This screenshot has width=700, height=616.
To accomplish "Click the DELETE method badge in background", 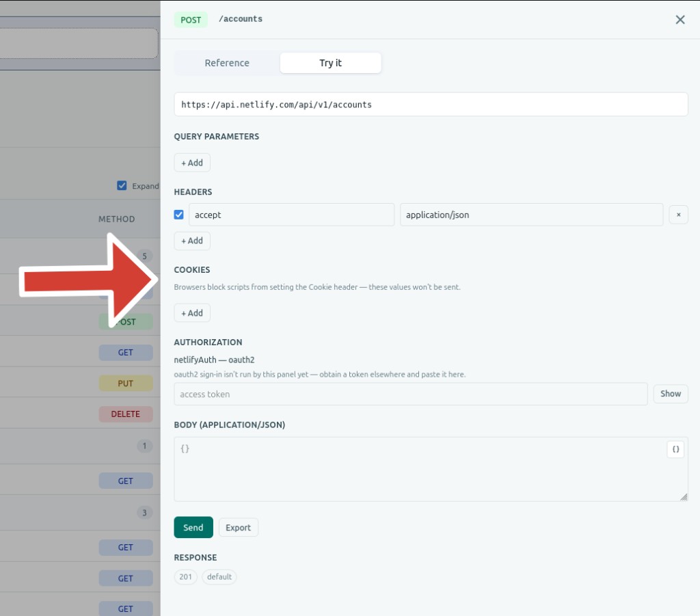I will click(x=126, y=414).
